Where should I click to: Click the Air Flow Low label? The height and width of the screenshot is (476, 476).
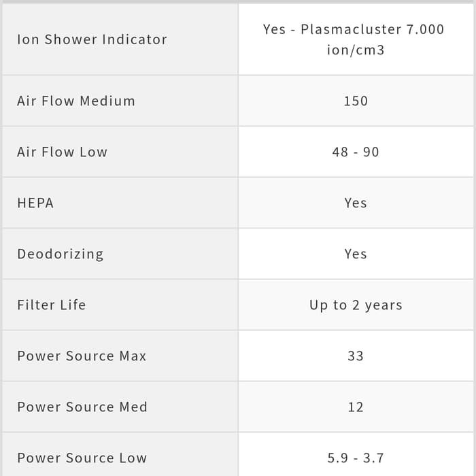(63, 152)
